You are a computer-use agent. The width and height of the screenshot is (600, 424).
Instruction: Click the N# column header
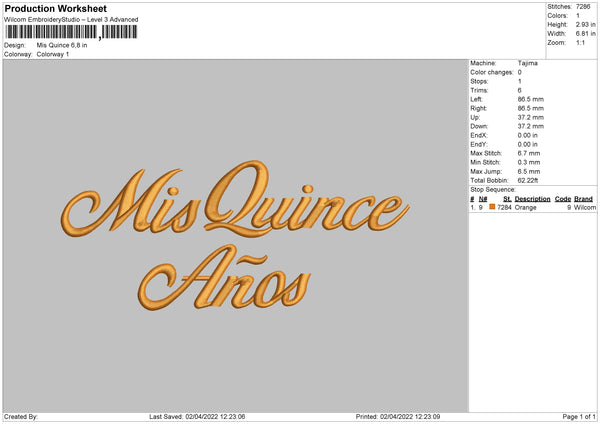483,199
